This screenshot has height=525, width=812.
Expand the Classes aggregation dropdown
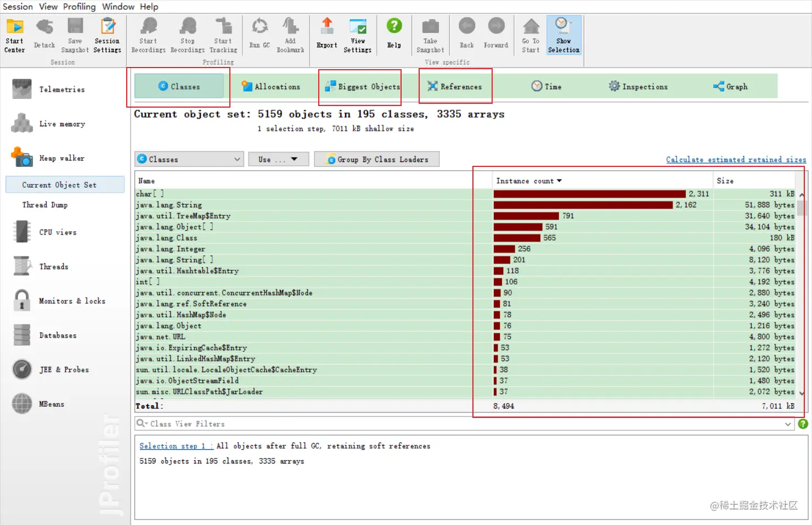(x=189, y=159)
